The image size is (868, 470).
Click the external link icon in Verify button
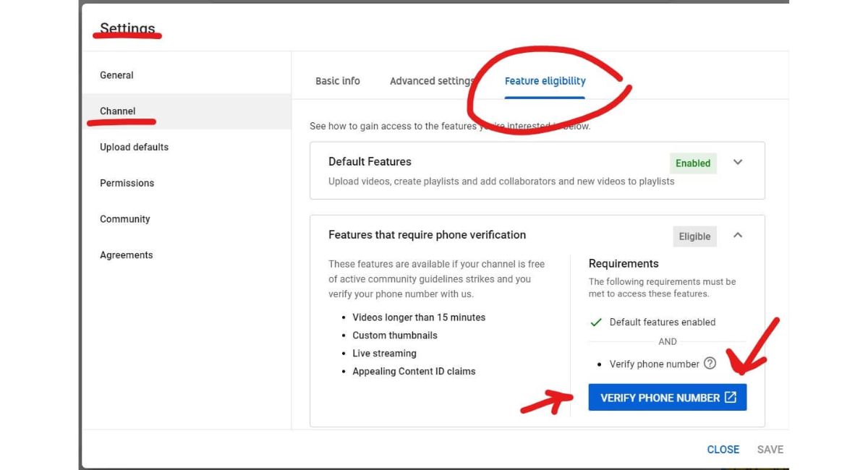(731, 397)
